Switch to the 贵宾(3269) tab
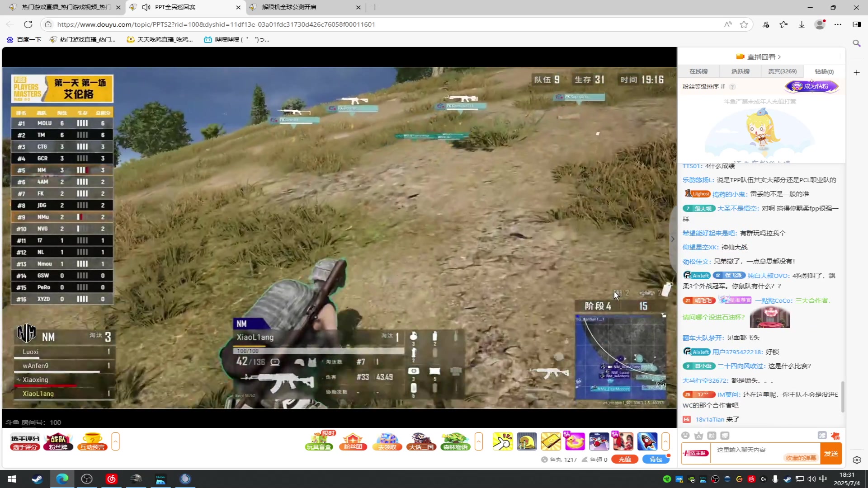 tap(783, 71)
